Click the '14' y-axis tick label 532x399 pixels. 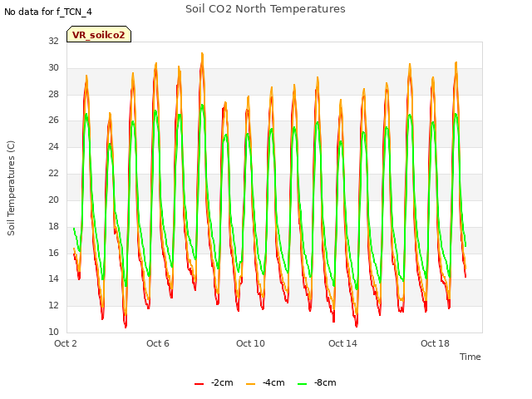pos(53,279)
